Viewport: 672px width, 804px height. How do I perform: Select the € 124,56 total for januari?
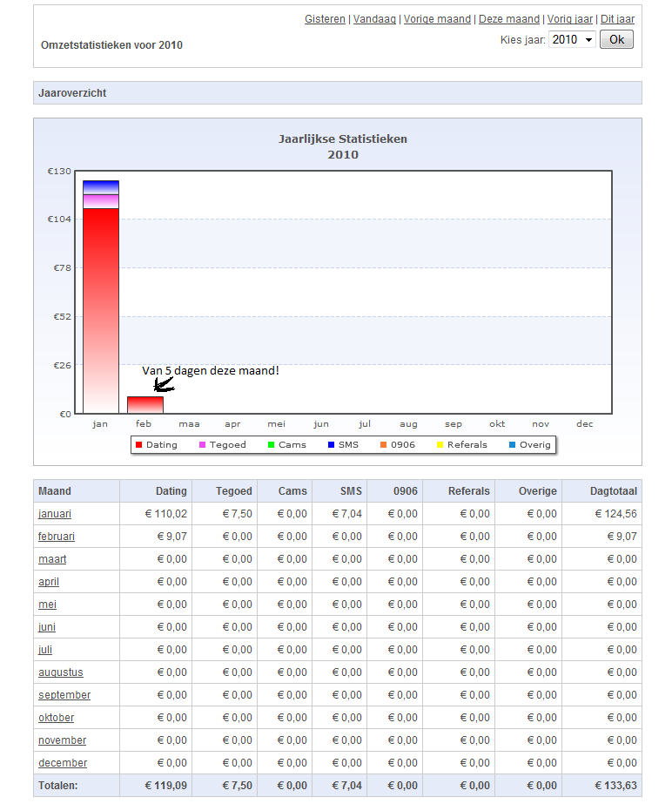[601, 514]
